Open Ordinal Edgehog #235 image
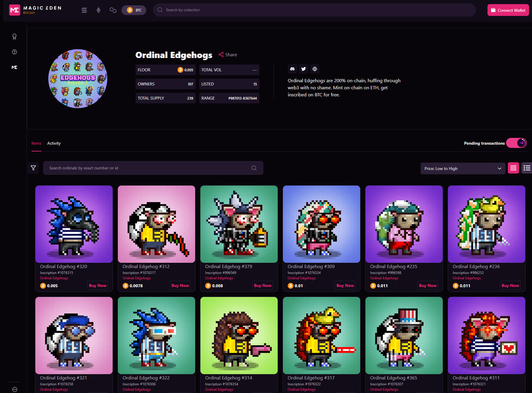The height and width of the screenshot is (393, 532). pyautogui.click(x=404, y=224)
